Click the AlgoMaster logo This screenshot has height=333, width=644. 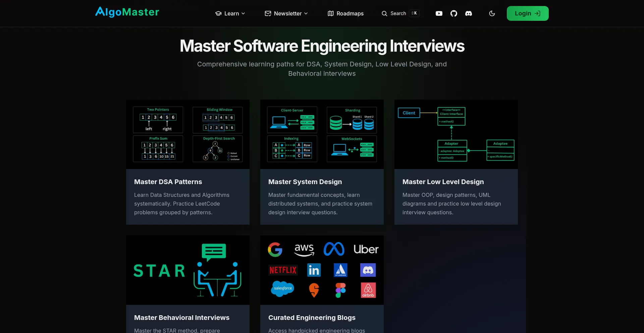(127, 12)
